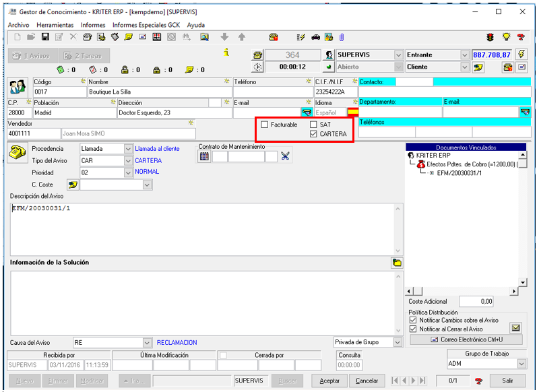This screenshot has width=539, height=392.
Task: Click the Nombre field containing Boutique La Silla
Action: coord(160,92)
